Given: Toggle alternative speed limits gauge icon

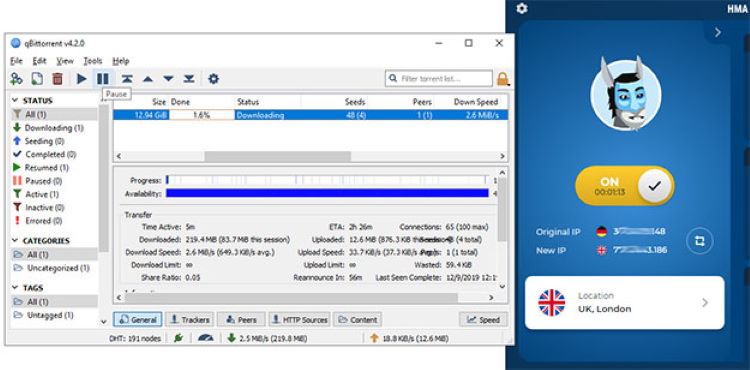Looking at the screenshot, I should [206, 338].
